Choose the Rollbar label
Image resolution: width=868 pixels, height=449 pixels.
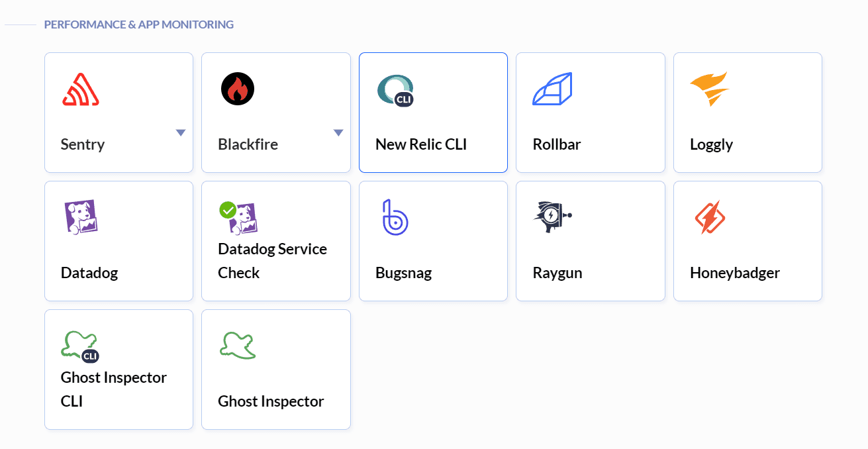(x=557, y=144)
